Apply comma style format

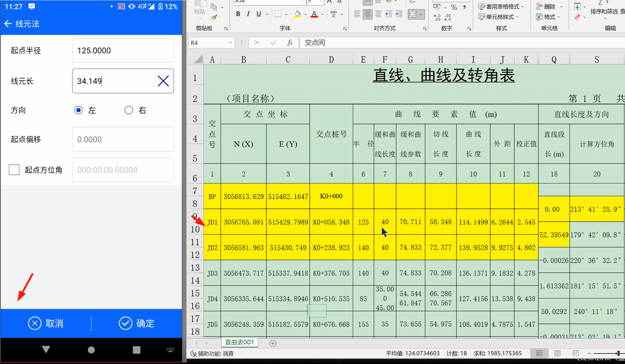464,7
